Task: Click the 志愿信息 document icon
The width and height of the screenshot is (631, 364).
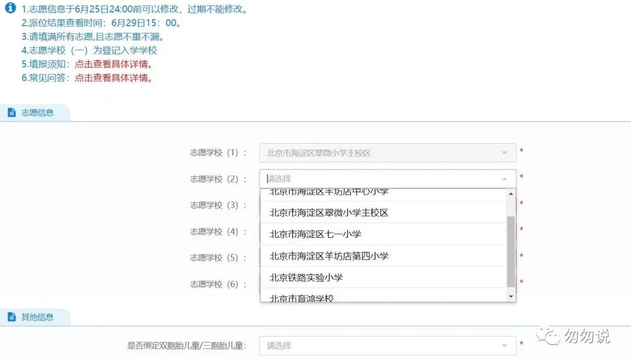Action: 12,113
